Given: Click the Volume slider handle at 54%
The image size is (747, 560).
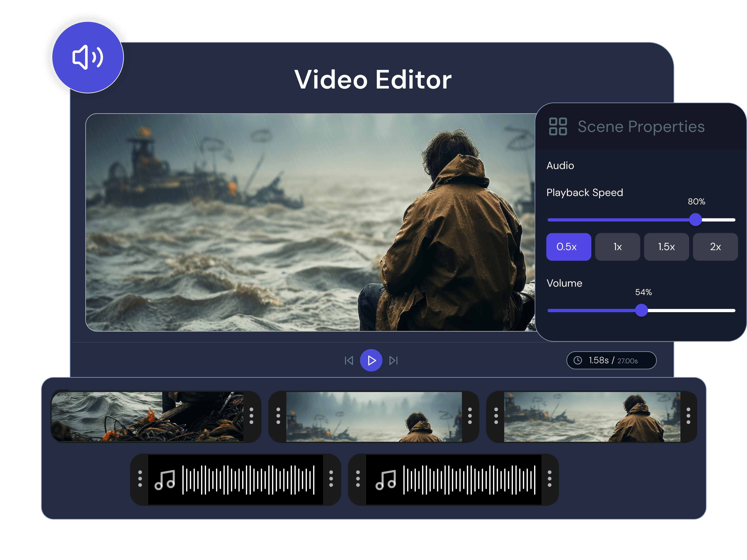Looking at the screenshot, I should point(641,310).
